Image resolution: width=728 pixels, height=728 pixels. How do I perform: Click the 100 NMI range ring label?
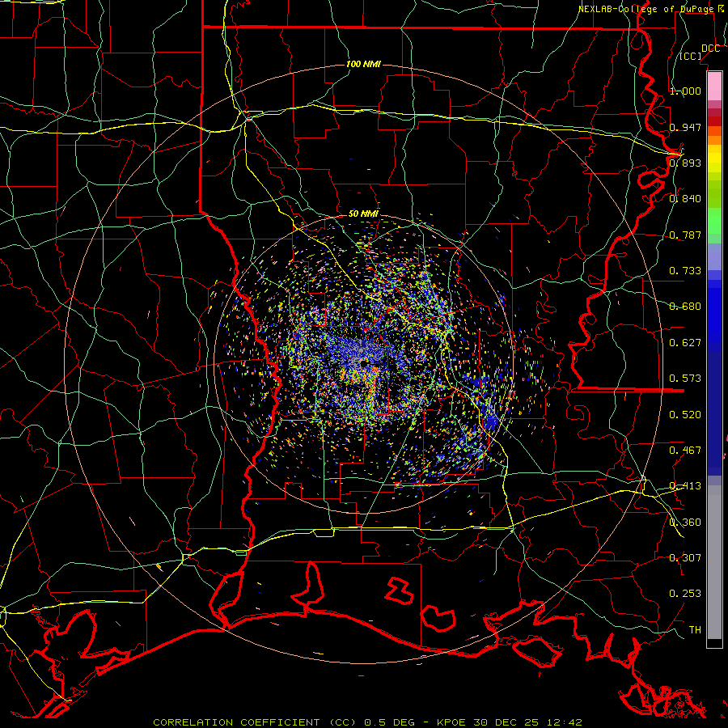point(363,64)
